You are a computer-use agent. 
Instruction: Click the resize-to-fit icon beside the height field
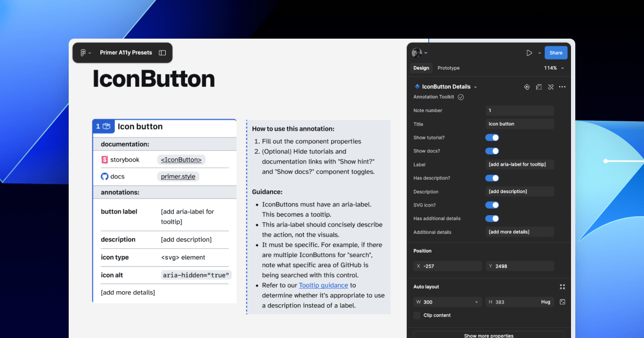tap(562, 302)
